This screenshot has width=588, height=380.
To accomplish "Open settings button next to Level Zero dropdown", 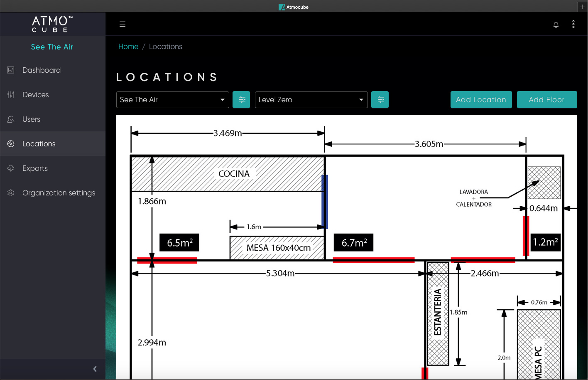I will pyautogui.click(x=380, y=100).
